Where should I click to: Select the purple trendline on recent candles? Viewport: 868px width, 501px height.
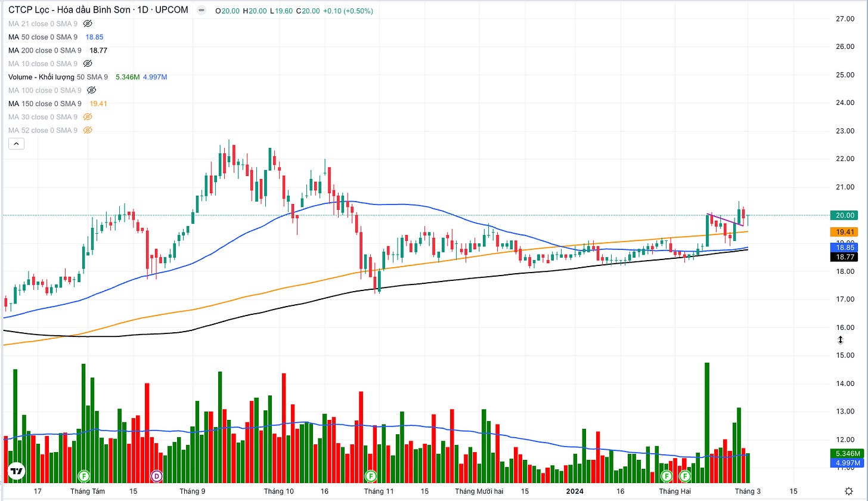(x=725, y=219)
